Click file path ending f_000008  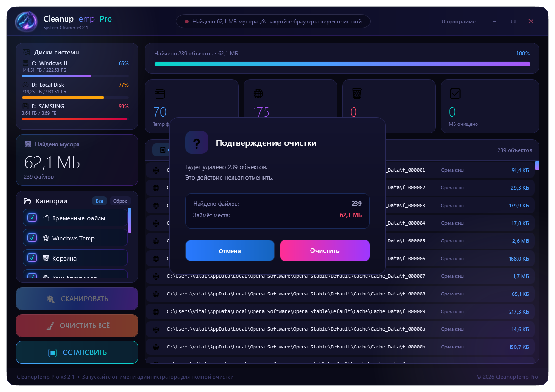tap(296, 294)
